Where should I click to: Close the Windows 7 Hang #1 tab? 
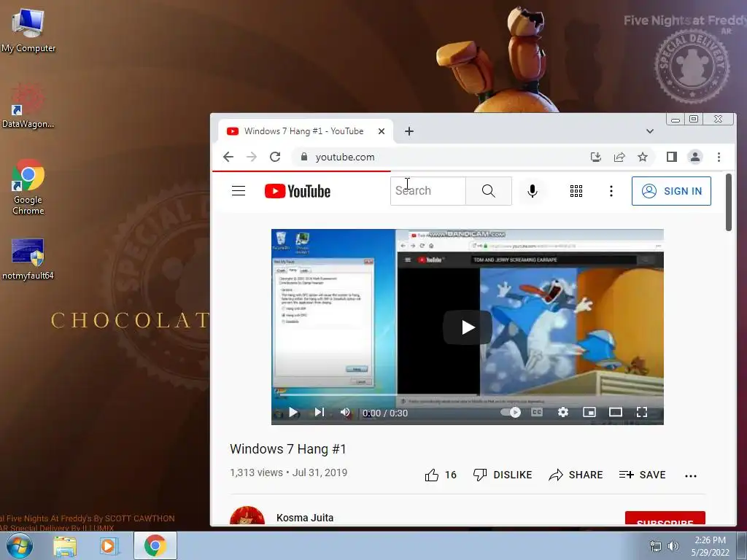(382, 131)
